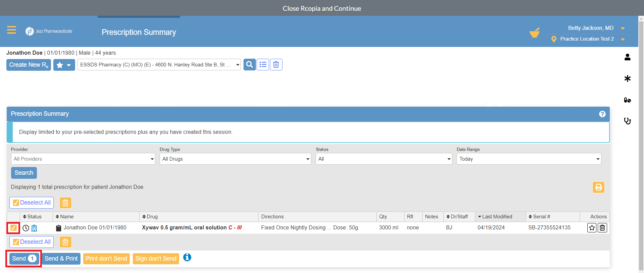This screenshot has width=644, height=273.
Task: Open the allergies asterisk icon
Action: [x=628, y=78]
